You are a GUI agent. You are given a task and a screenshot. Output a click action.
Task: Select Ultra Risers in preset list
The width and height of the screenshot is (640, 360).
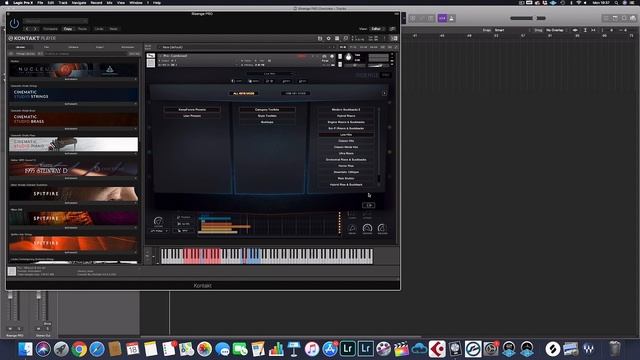(346, 153)
